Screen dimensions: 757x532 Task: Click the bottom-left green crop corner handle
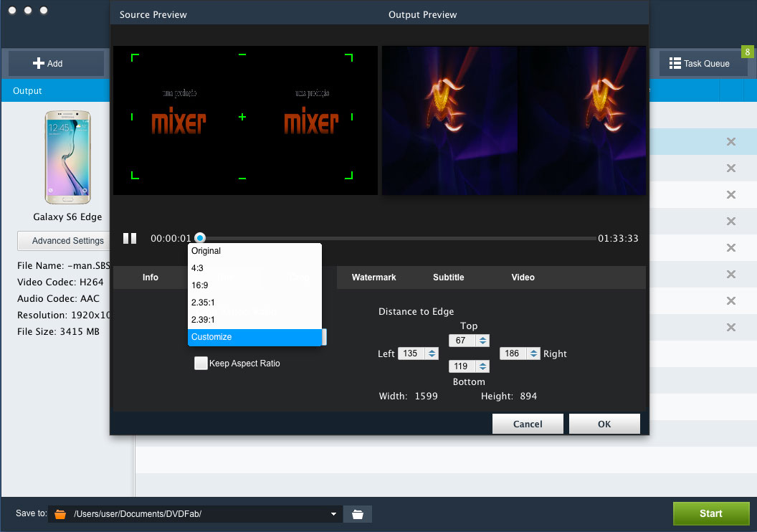[135, 175]
